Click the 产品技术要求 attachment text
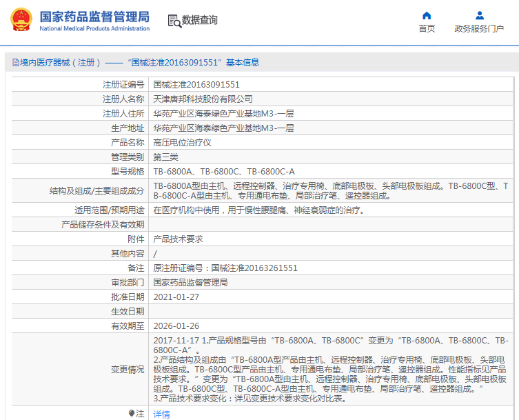 coord(178,239)
